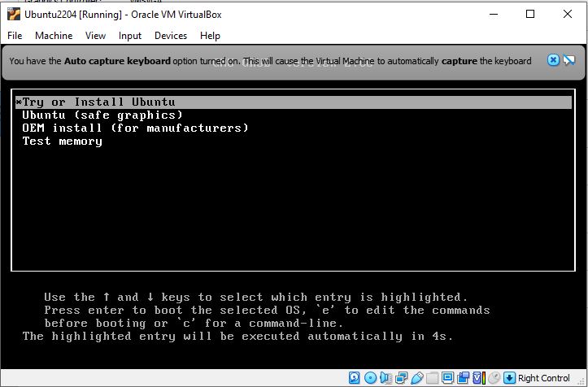
Task: Click the don't-show-again notification icon
Action: click(568, 60)
